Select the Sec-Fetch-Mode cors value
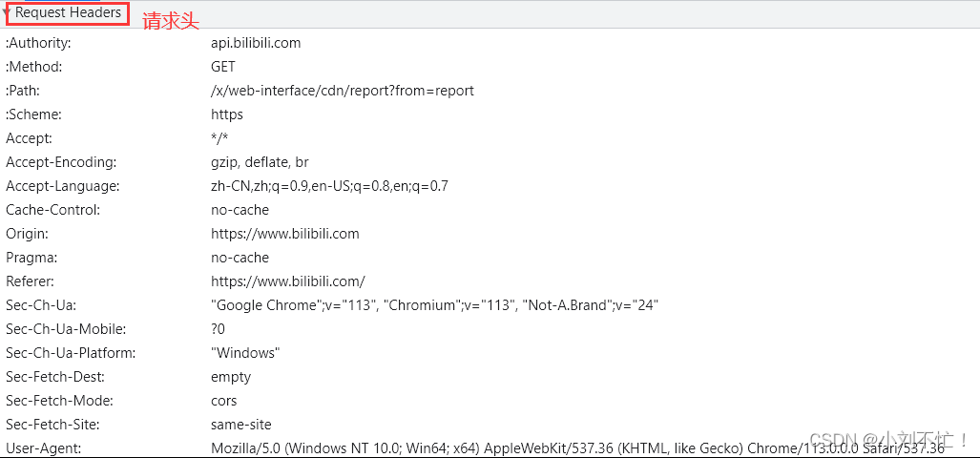Screen dimensions: 980x458 (223, 401)
